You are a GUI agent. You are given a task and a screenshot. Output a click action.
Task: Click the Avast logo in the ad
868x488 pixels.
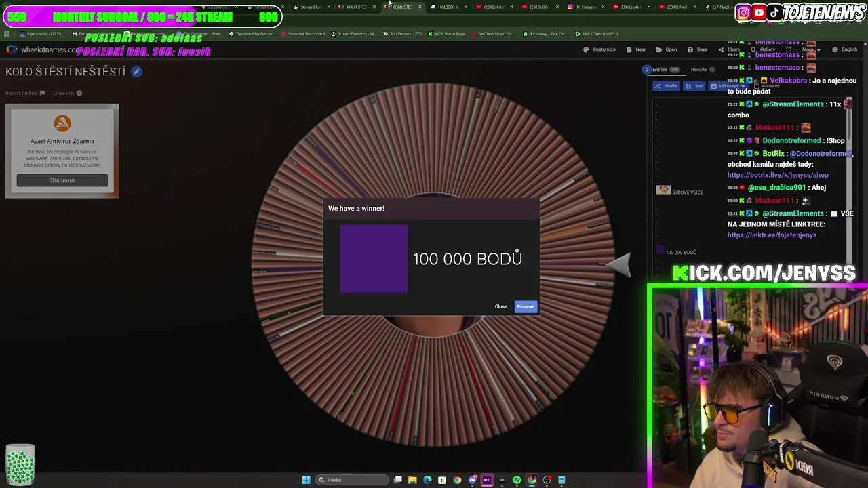click(x=62, y=123)
